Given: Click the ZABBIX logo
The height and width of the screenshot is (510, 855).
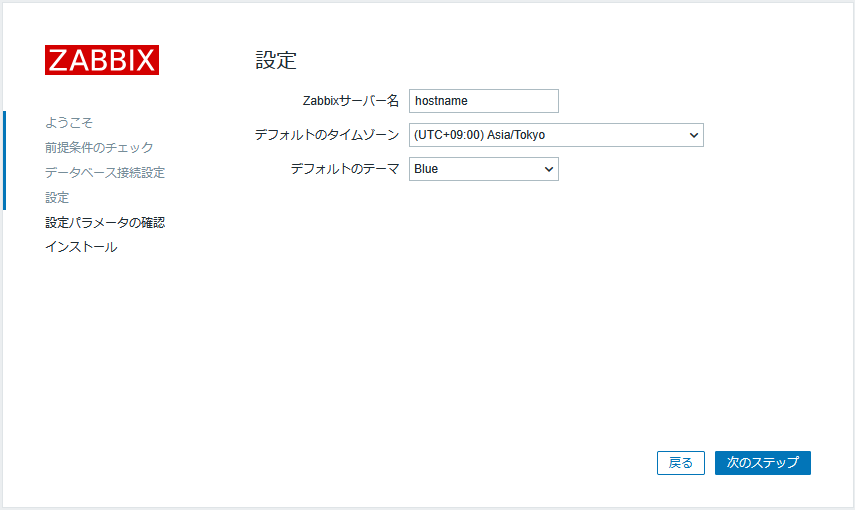Looking at the screenshot, I should click(x=102, y=60).
